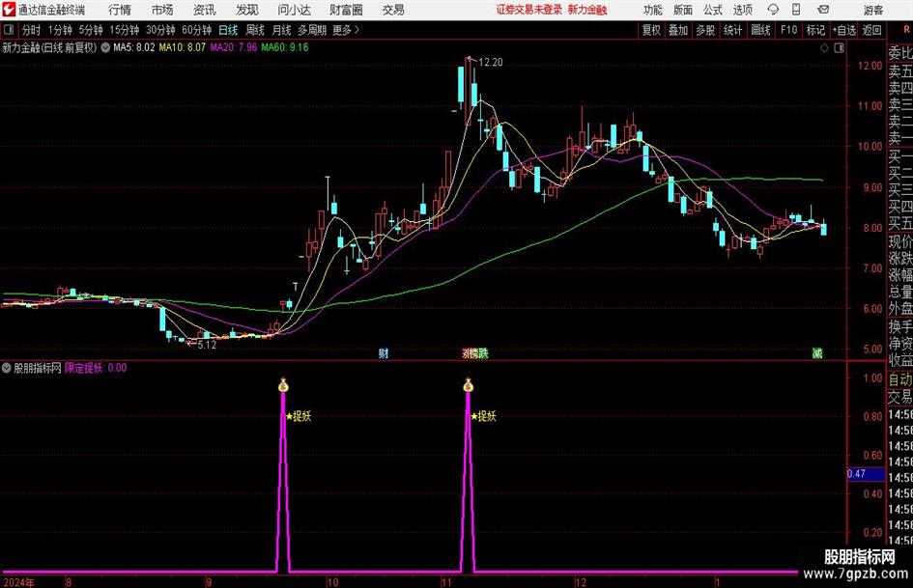Screen dimensions: 913x588
Task: Click the first money-bag signal icon
Action: coord(283,385)
